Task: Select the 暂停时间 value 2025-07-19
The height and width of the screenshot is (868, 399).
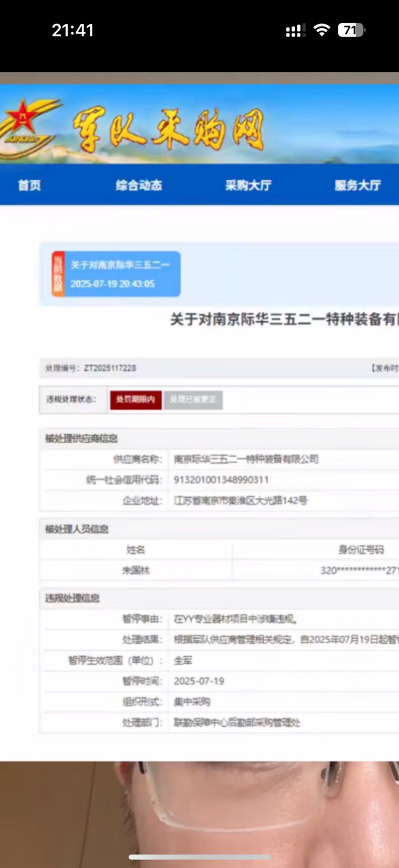Action: coord(199,681)
